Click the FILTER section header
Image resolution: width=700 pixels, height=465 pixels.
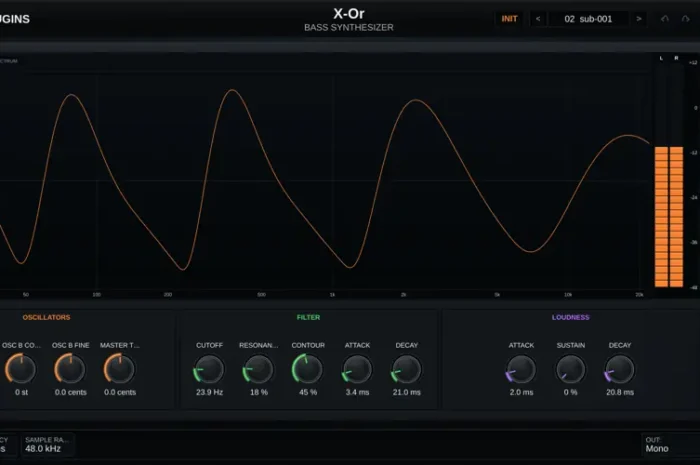[308, 317]
